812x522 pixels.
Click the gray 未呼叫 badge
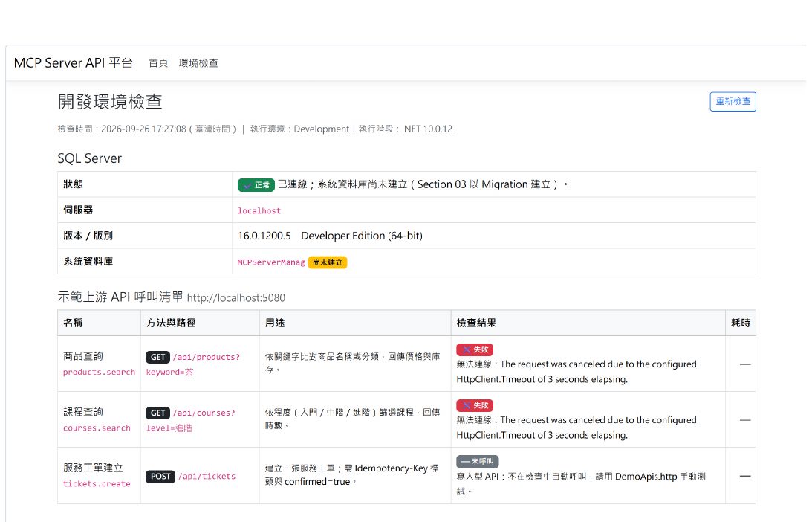pos(477,461)
